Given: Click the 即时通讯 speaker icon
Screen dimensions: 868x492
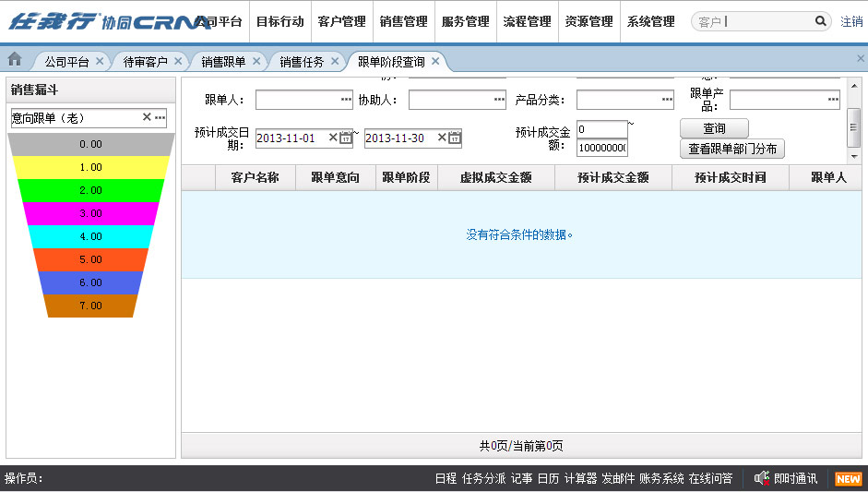Looking at the screenshot, I should click(761, 478).
